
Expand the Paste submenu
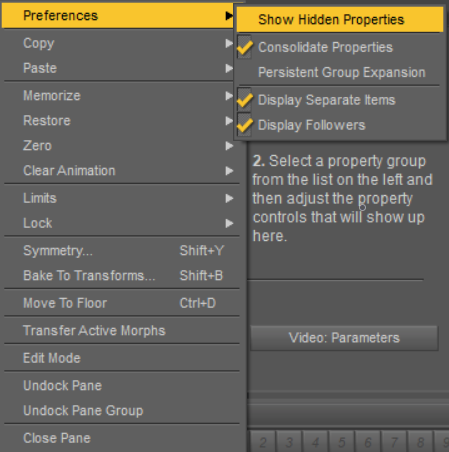pos(121,68)
